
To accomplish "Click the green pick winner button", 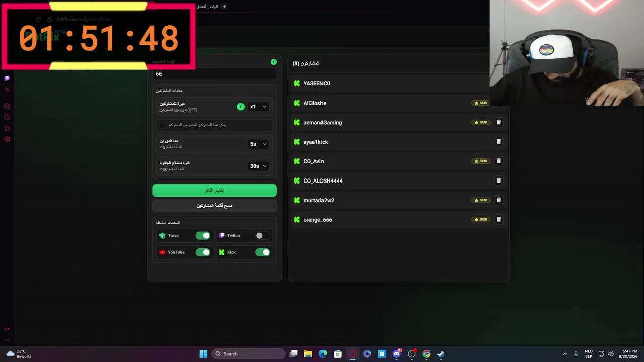I will (x=214, y=190).
